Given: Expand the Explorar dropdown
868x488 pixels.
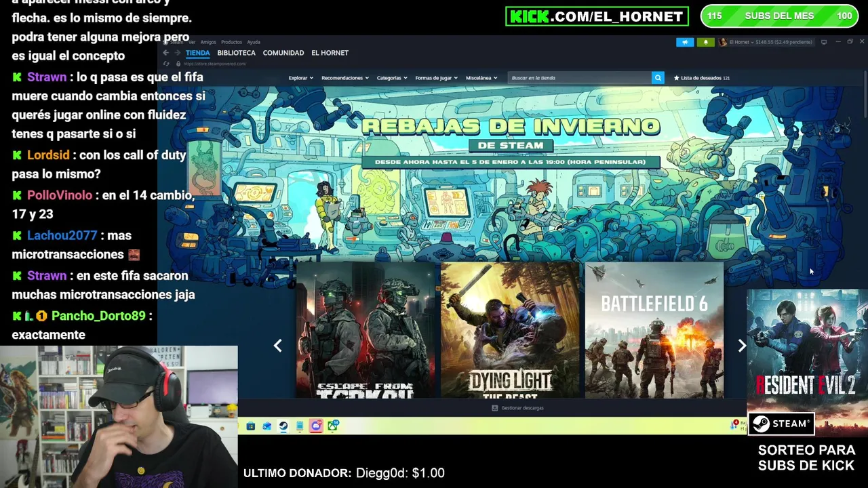Looking at the screenshot, I should (x=300, y=78).
